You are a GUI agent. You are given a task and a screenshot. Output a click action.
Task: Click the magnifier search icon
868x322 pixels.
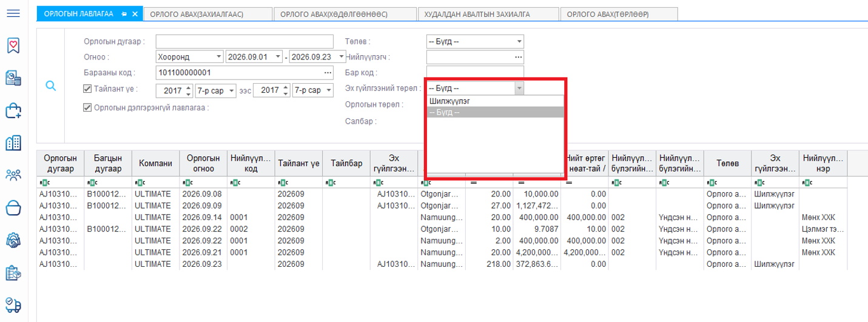(x=51, y=86)
